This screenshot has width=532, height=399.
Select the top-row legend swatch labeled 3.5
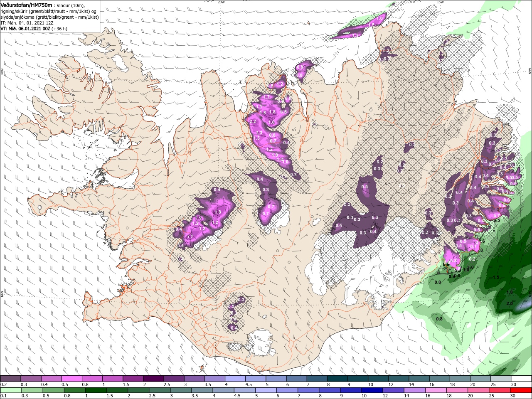pos(214,379)
